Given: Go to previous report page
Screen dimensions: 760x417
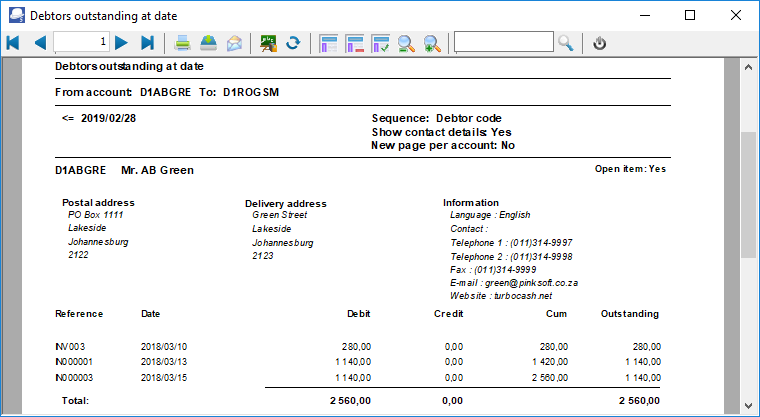Looking at the screenshot, I should click(x=39, y=43).
